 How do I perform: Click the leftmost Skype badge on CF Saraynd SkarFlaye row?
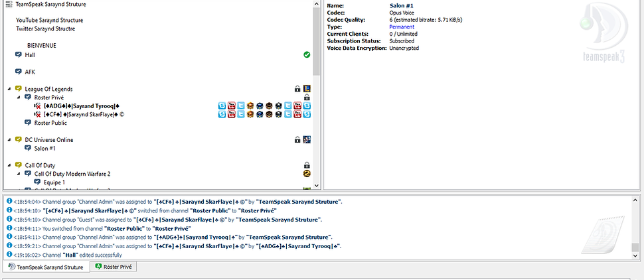point(222,115)
